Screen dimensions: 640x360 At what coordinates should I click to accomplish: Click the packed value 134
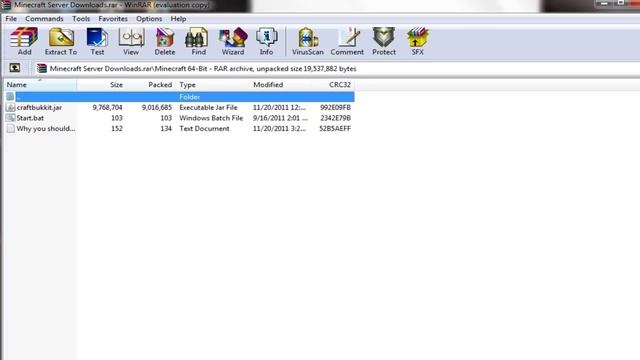pyautogui.click(x=166, y=129)
